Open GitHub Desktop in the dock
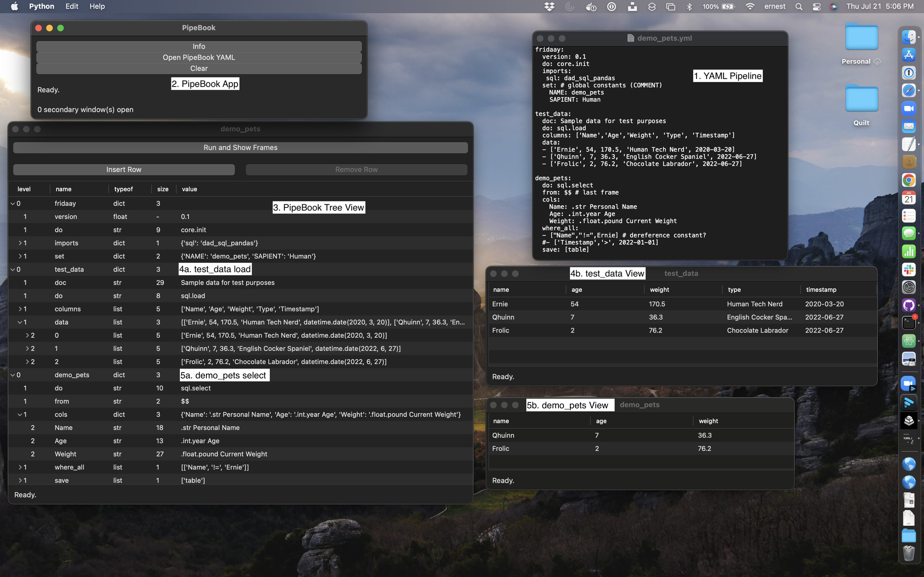Screen dimensions: 924x577 909,305
